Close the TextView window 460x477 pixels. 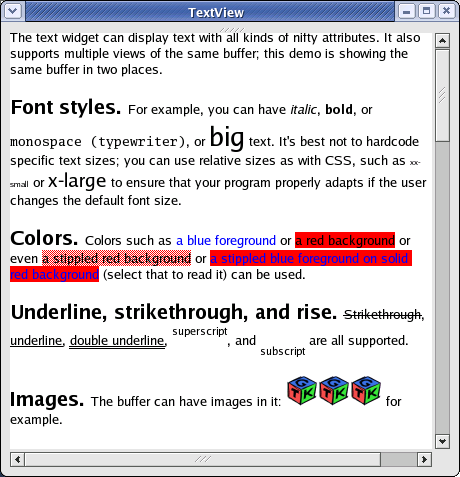[x=446, y=11]
